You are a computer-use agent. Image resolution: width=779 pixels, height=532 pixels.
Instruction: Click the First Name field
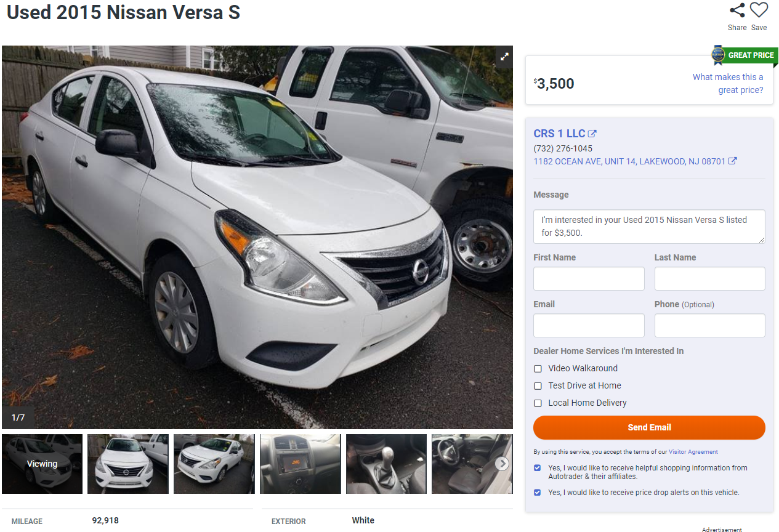point(589,278)
